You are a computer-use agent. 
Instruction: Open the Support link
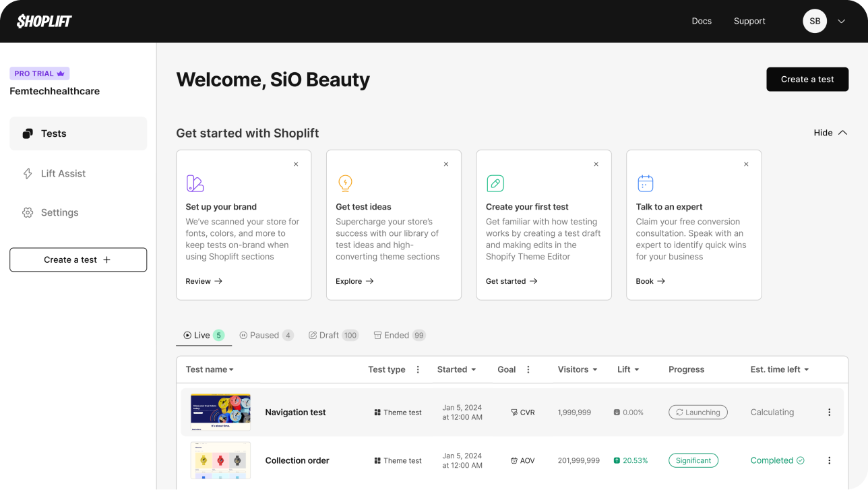pos(749,21)
